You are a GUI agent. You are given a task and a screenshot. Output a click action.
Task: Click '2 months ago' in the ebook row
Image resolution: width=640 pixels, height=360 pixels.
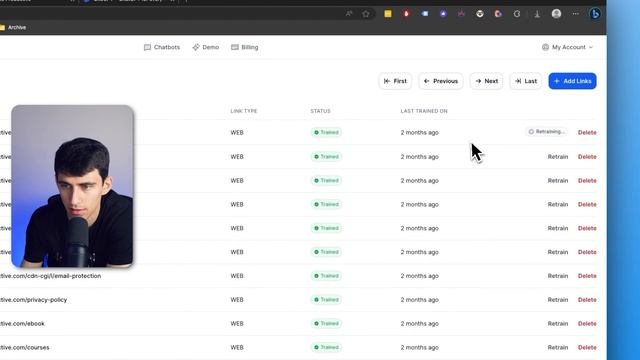420,324
